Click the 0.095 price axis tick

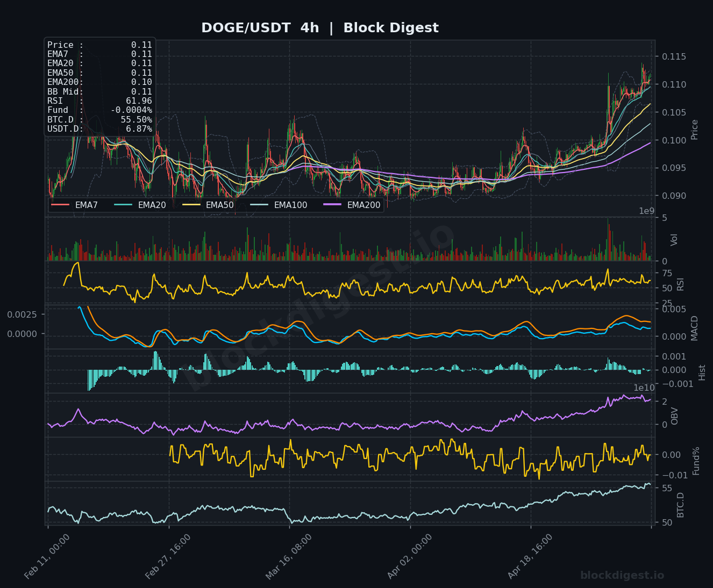coord(674,168)
